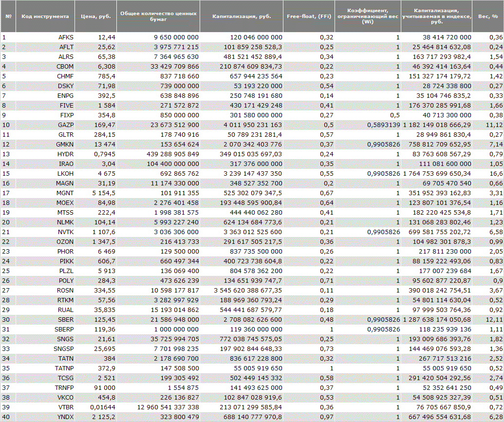Viewport: 504px width, 422px height.
Task: Select the PIKK ticker cell
Action: pyautogui.click(x=45, y=261)
